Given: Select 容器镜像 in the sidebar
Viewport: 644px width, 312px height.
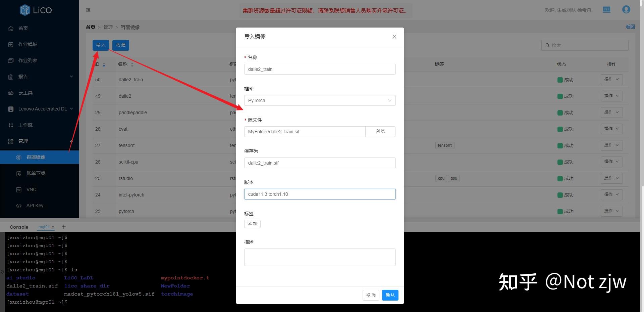Looking at the screenshot, I should point(40,157).
